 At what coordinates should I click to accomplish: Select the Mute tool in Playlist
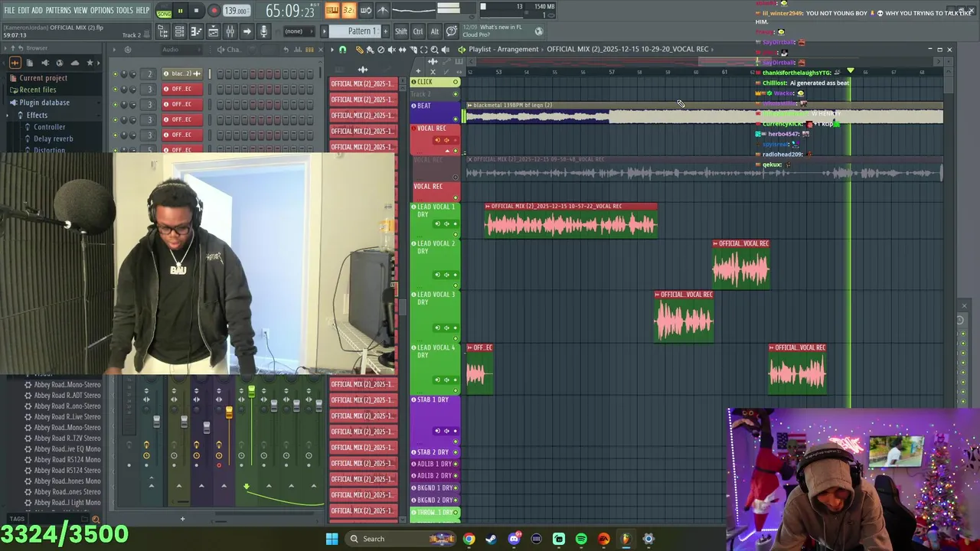coord(391,49)
